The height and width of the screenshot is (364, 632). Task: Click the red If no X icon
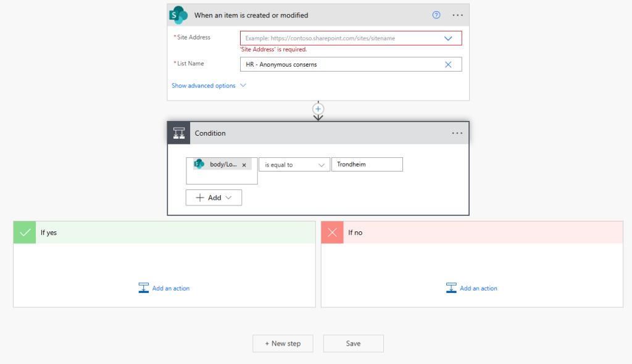pos(333,233)
